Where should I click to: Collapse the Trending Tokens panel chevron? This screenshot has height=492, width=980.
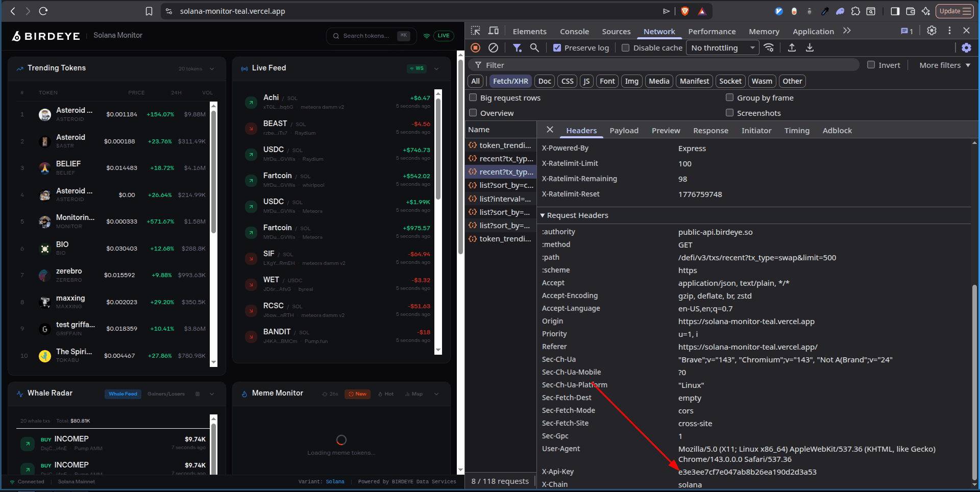(212, 68)
